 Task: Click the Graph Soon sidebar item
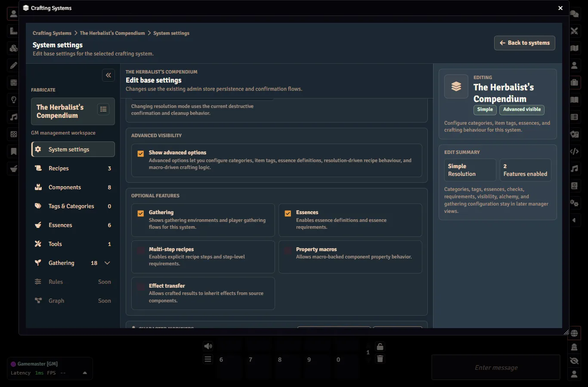point(73,301)
